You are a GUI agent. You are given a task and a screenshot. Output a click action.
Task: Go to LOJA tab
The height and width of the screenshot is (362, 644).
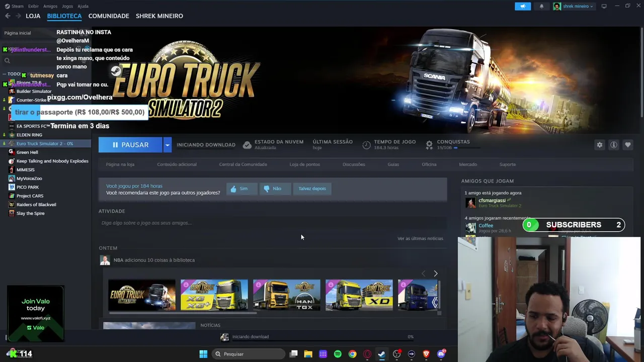tap(33, 16)
